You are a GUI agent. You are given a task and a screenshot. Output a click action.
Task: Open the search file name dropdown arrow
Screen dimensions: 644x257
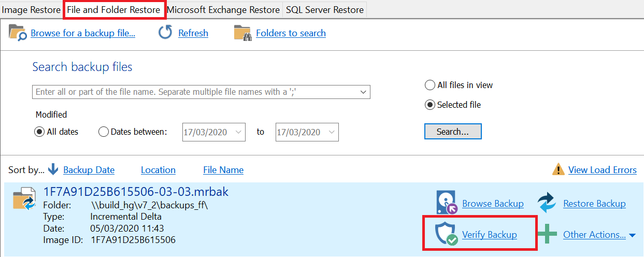[x=363, y=92]
